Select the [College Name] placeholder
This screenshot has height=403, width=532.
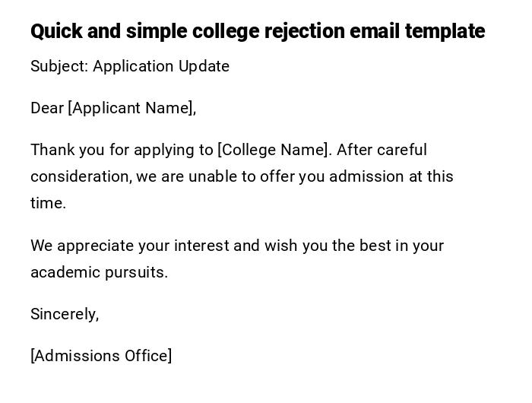point(274,150)
